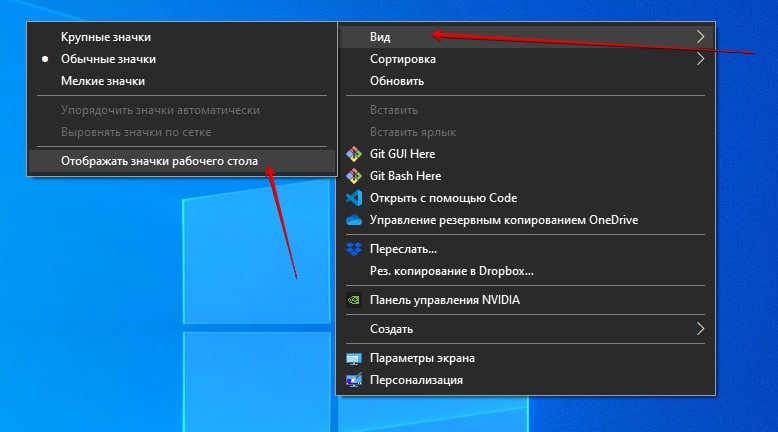Expand the Вид submenu arrow
Viewport: 778px width, 432px height.
[700, 37]
